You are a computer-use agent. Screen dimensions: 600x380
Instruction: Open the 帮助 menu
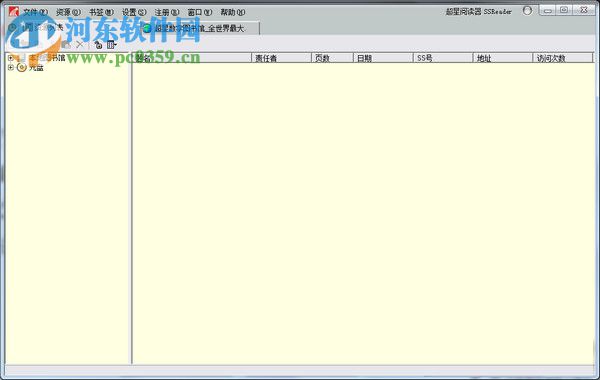pos(233,12)
